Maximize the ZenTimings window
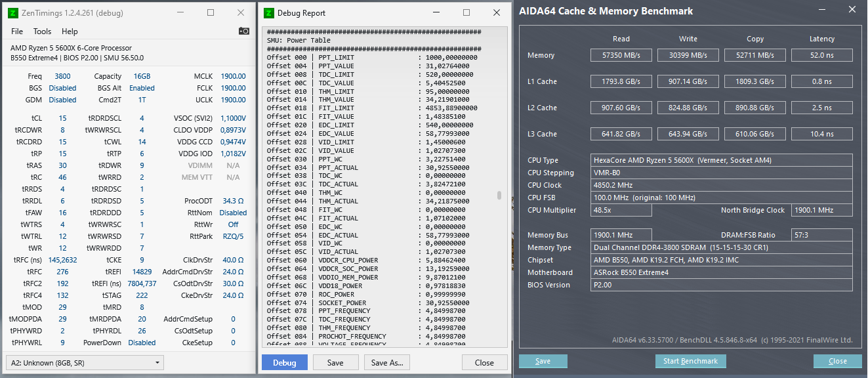Image resolution: width=868 pixels, height=378 pixels. (211, 12)
